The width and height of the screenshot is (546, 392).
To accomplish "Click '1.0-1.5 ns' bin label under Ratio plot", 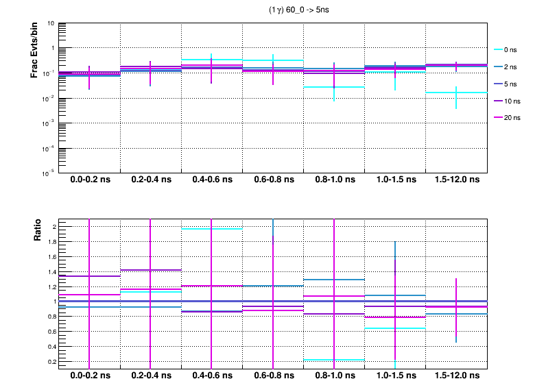I will pos(395,376).
